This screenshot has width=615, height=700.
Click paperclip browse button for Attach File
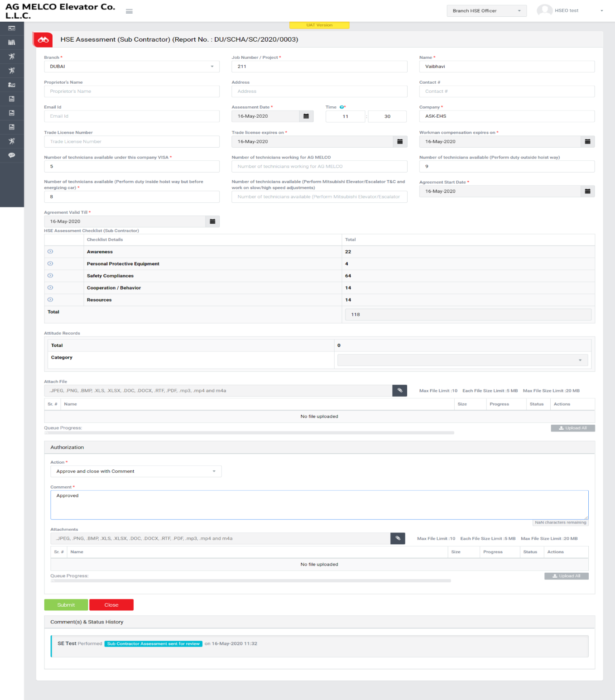tap(400, 390)
